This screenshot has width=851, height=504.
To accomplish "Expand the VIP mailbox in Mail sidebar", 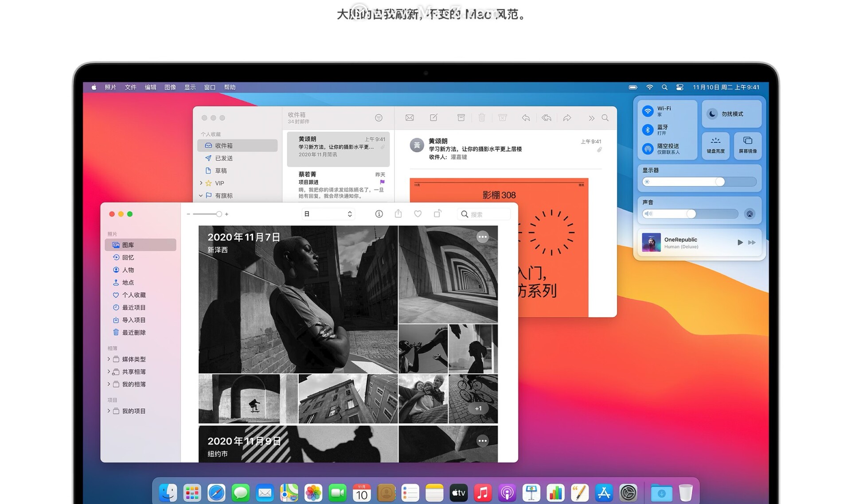I will click(x=201, y=183).
